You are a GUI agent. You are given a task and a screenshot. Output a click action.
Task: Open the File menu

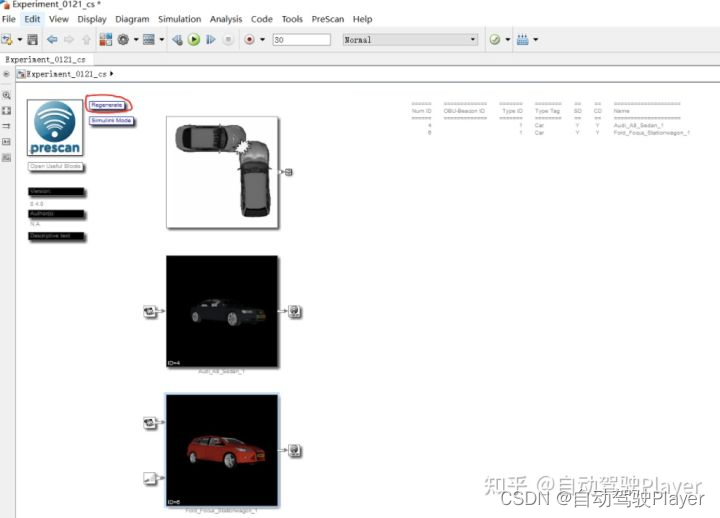(x=9, y=19)
